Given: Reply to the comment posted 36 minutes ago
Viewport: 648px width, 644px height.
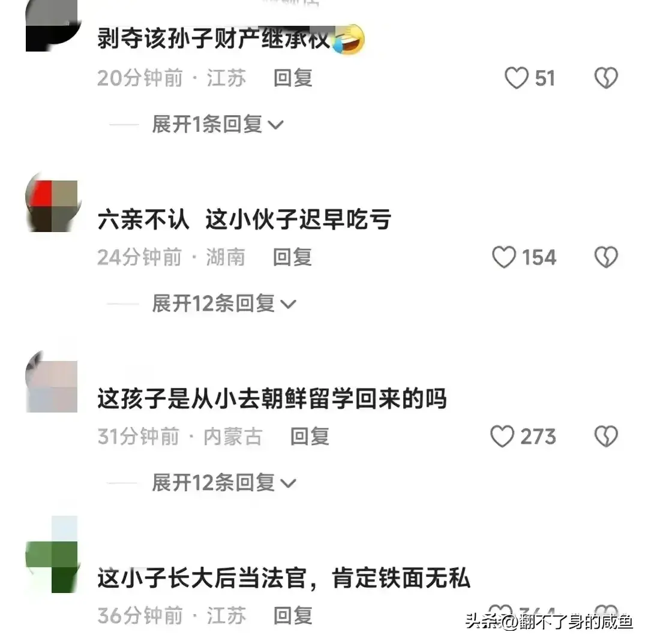Looking at the screenshot, I should (293, 615).
